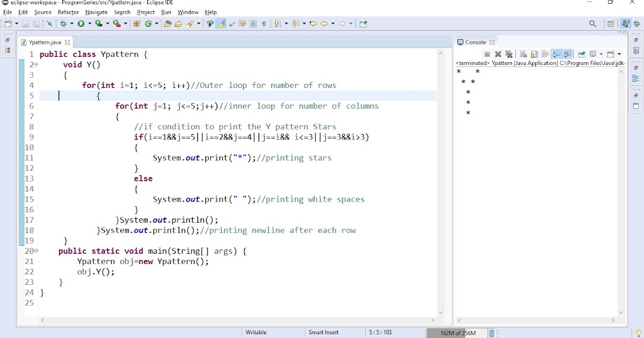Click the 162M of 256M heap memory indicator
Viewport: 644px width, 338px height.
pos(457,333)
